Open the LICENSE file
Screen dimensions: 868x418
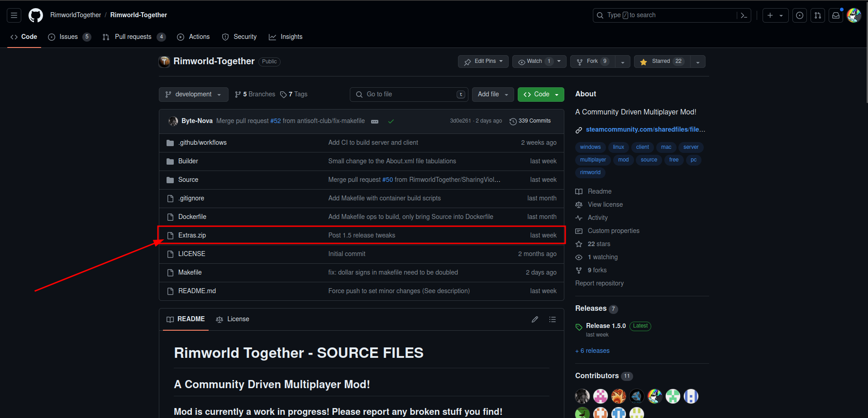(x=192, y=254)
